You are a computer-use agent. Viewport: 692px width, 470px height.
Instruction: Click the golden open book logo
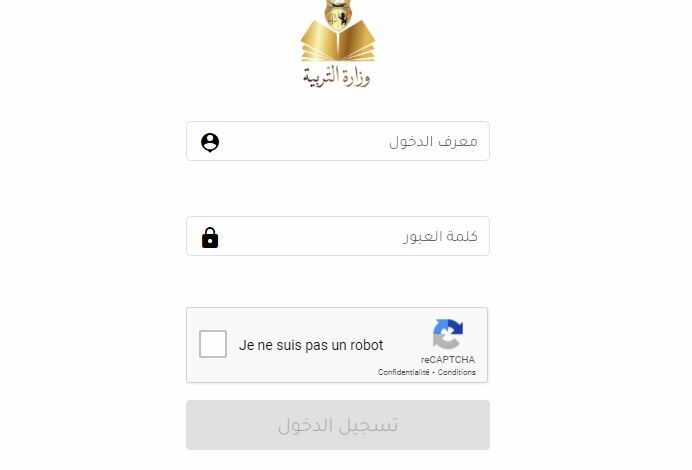click(x=338, y=41)
